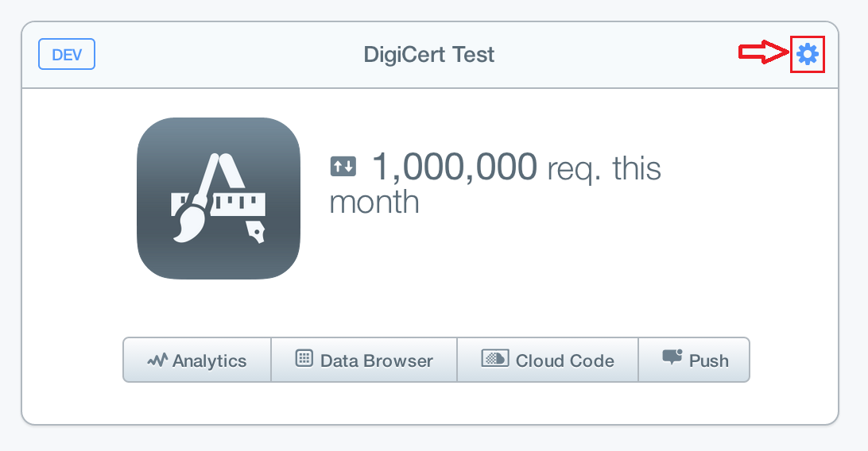Click the up-down arrows requests icon
This screenshot has height=451, width=868.
(x=343, y=167)
